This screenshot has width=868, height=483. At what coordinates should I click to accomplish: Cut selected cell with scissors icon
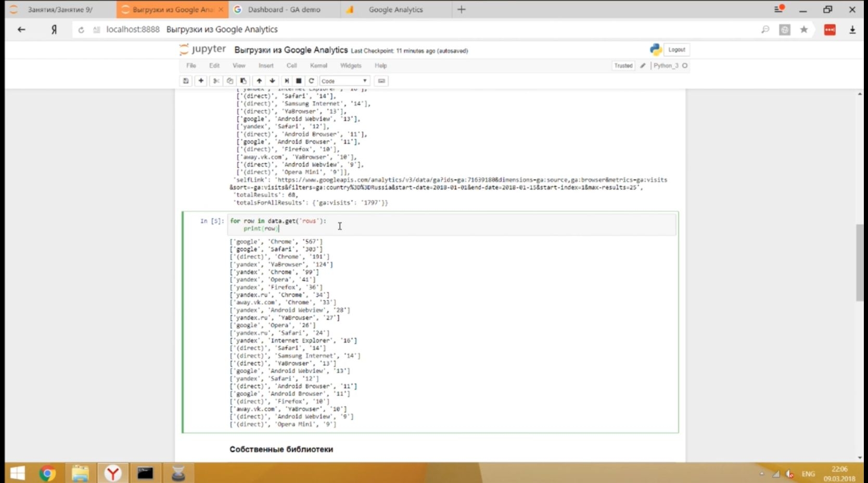tap(216, 81)
